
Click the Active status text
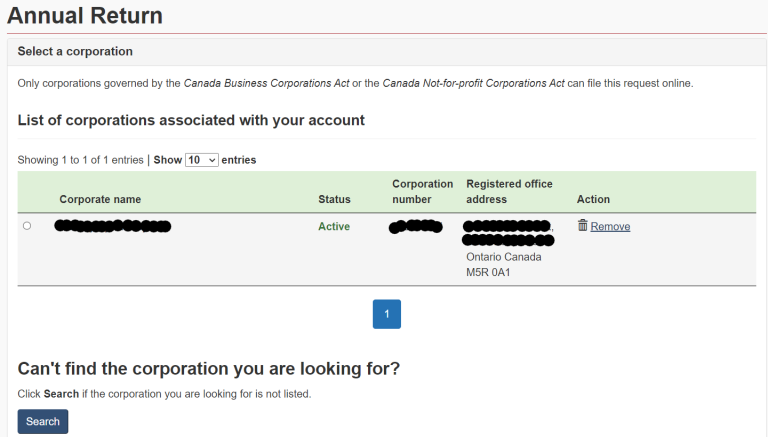[334, 227]
